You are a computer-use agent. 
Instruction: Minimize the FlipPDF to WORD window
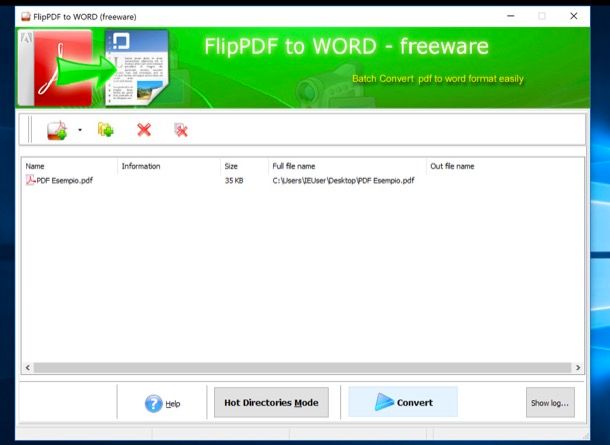[511, 16]
